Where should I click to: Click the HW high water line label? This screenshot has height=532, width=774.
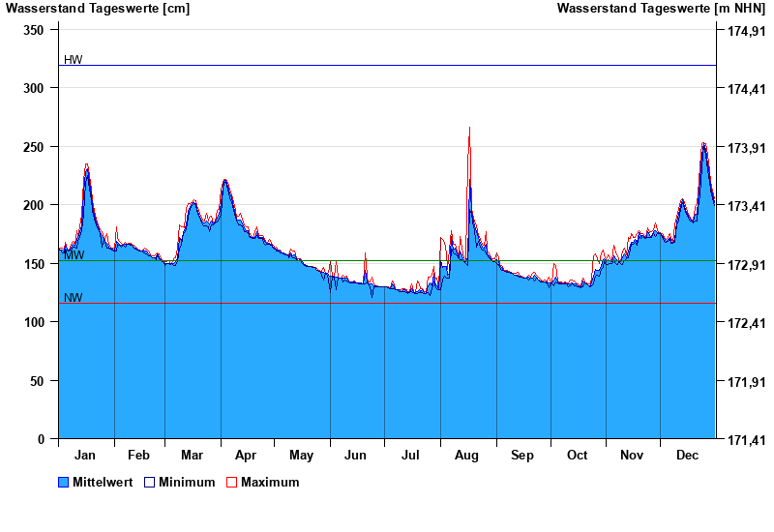pos(74,60)
